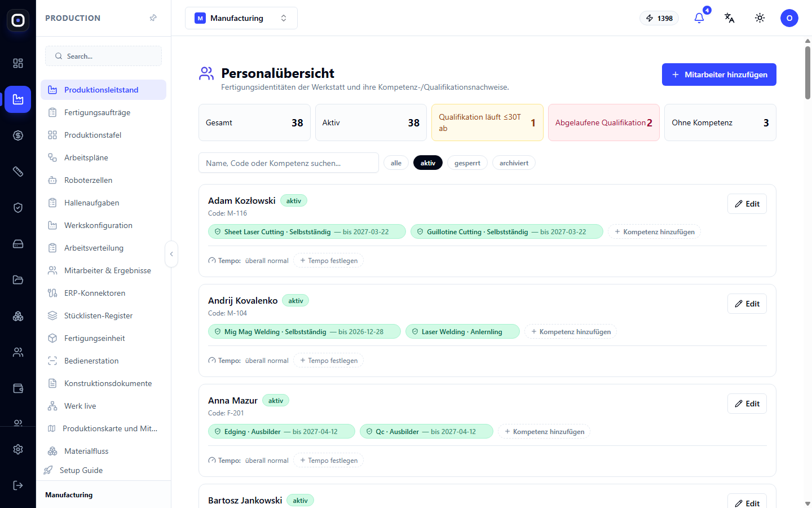
Task: Open the folder icon in the rail
Action: click(18, 280)
